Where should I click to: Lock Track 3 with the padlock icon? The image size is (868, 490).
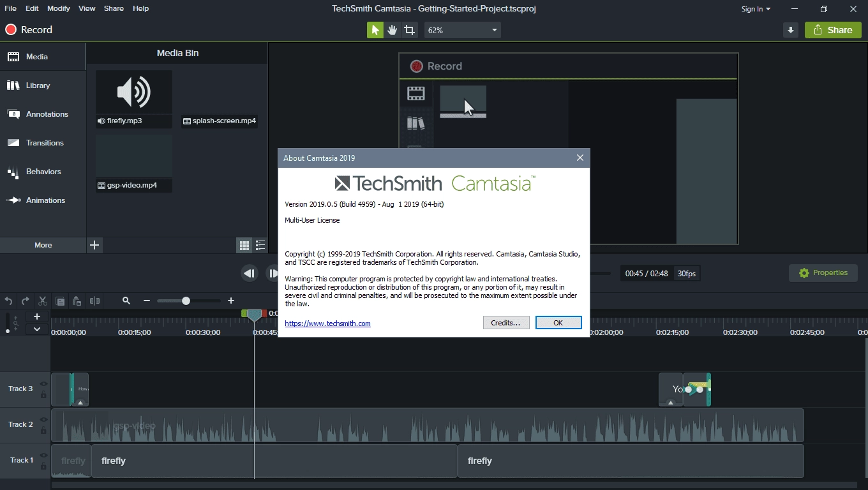pos(43,395)
